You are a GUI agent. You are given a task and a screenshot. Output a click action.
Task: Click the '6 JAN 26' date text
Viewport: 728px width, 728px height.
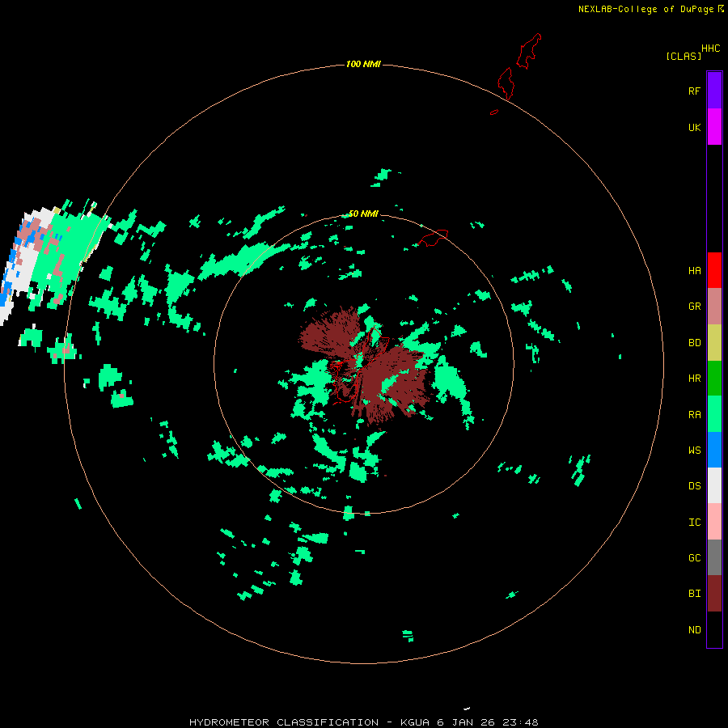[x=467, y=722]
